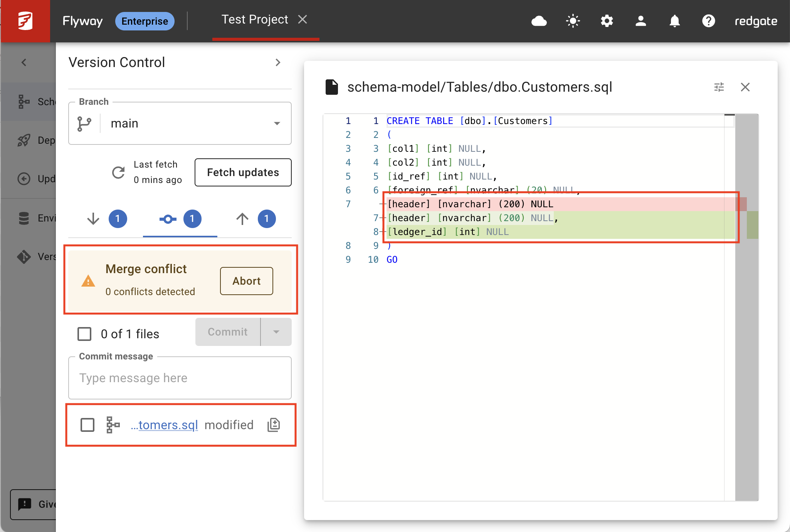Open the Branch main dropdown
This screenshot has height=532, width=790.
point(180,123)
